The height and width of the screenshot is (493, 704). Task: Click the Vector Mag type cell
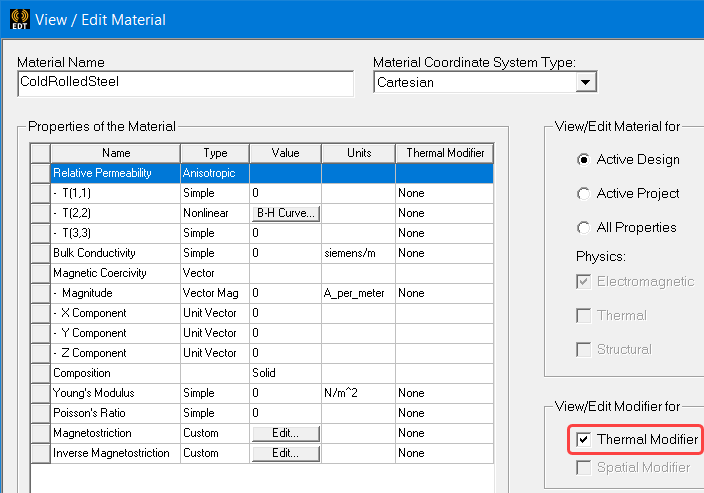coord(215,293)
